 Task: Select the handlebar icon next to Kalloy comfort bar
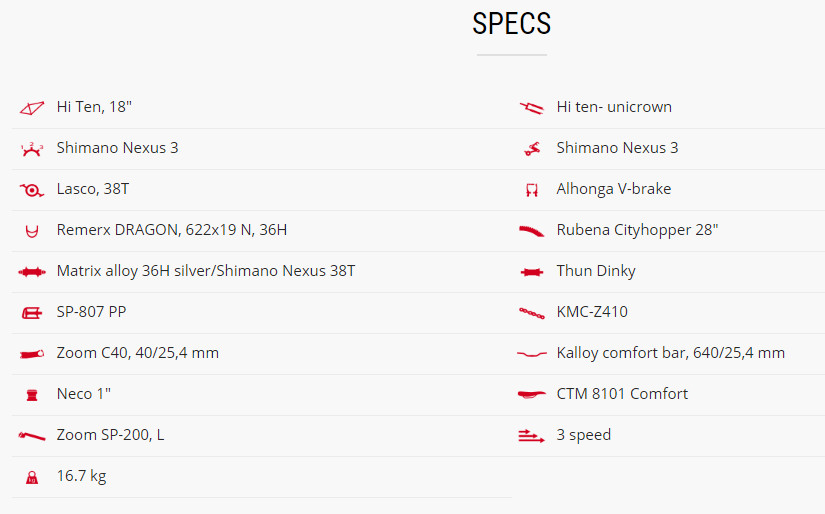pos(532,354)
